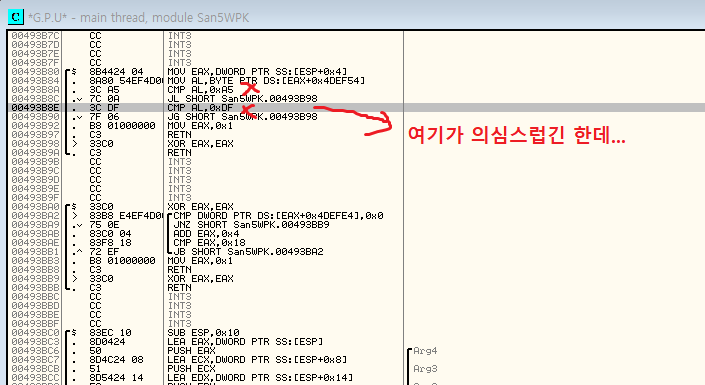
Task: Select LEA EAX,DWORD PTR SS:[ESP] instruction
Action: tap(245, 341)
